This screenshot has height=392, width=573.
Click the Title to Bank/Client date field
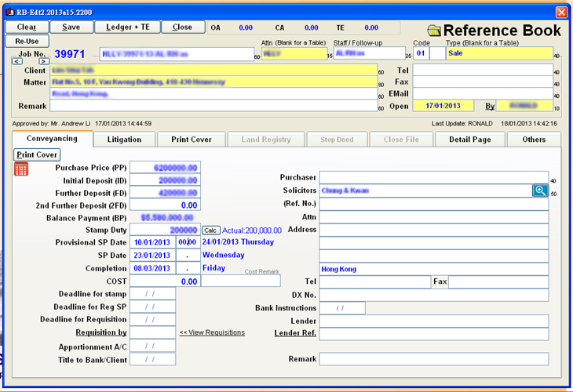[153, 359]
